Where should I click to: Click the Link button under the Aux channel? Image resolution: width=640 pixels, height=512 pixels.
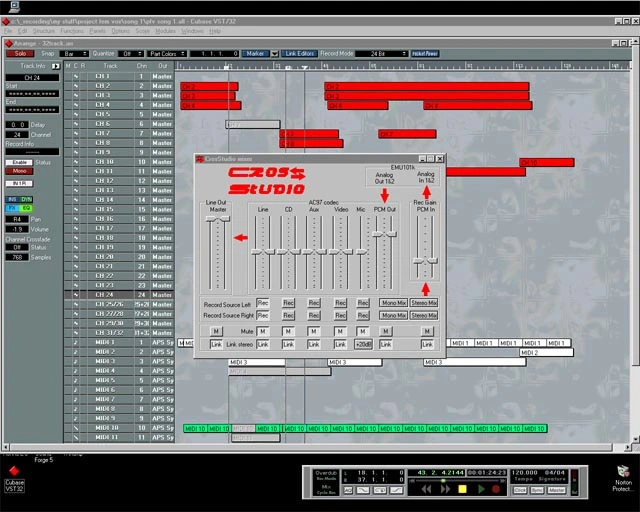pos(313,344)
